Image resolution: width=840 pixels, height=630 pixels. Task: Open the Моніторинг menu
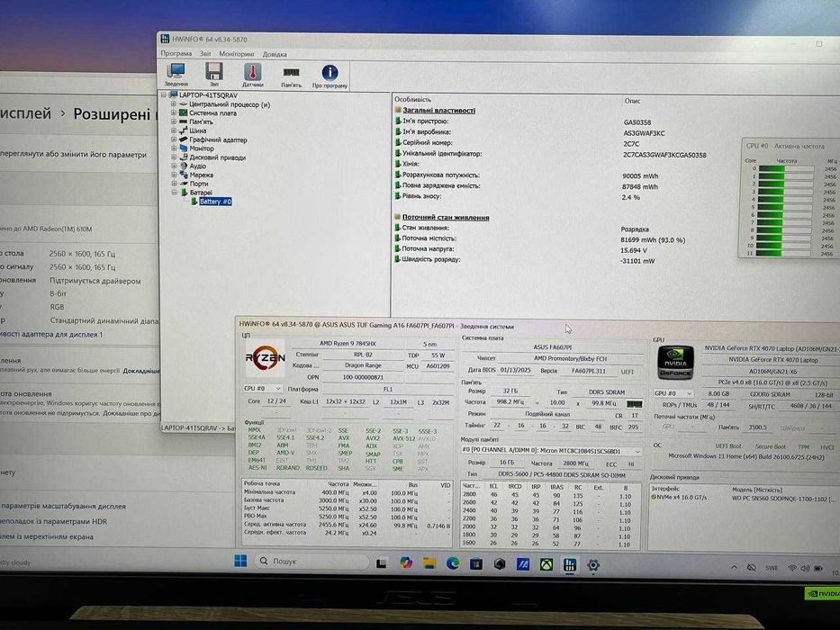237,54
